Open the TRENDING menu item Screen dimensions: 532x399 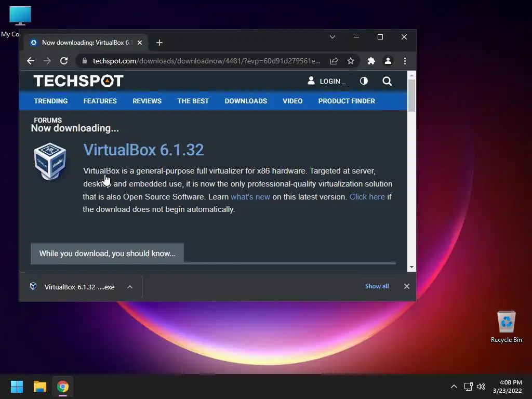click(51, 101)
